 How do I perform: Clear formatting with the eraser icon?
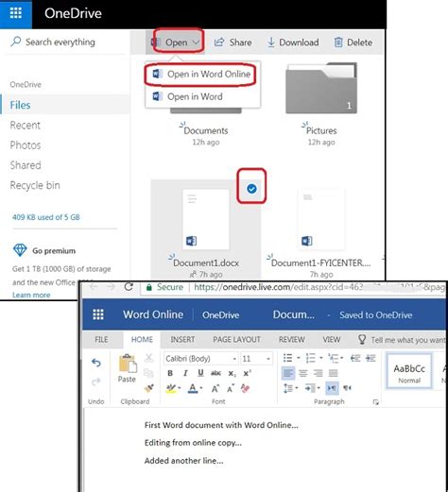tap(246, 388)
